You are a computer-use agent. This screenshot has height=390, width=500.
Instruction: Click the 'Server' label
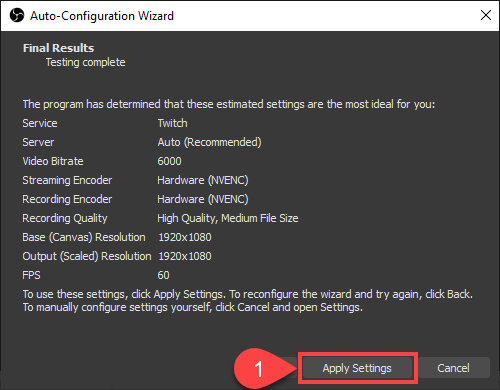pyautogui.click(x=38, y=142)
